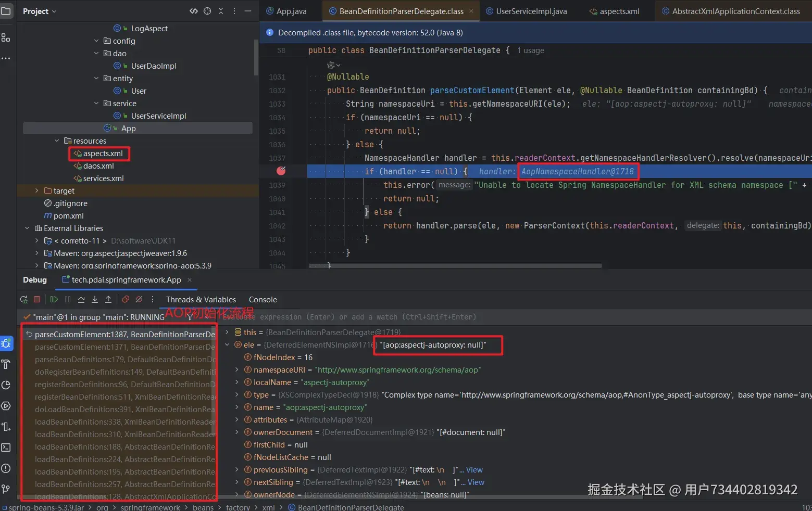Click '1 usage' hint beside class declaration
Viewport: 812px width, 511px height.
(x=531, y=50)
